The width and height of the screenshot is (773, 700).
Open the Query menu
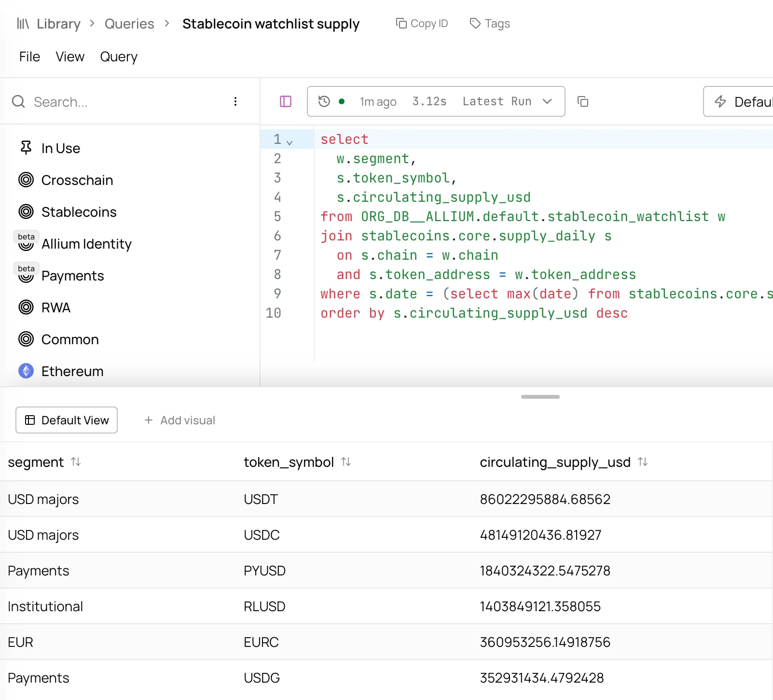pos(119,56)
